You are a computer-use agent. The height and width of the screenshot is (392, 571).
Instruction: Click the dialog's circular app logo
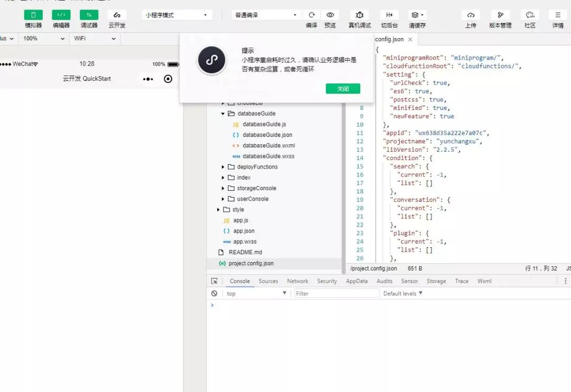pos(211,60)
